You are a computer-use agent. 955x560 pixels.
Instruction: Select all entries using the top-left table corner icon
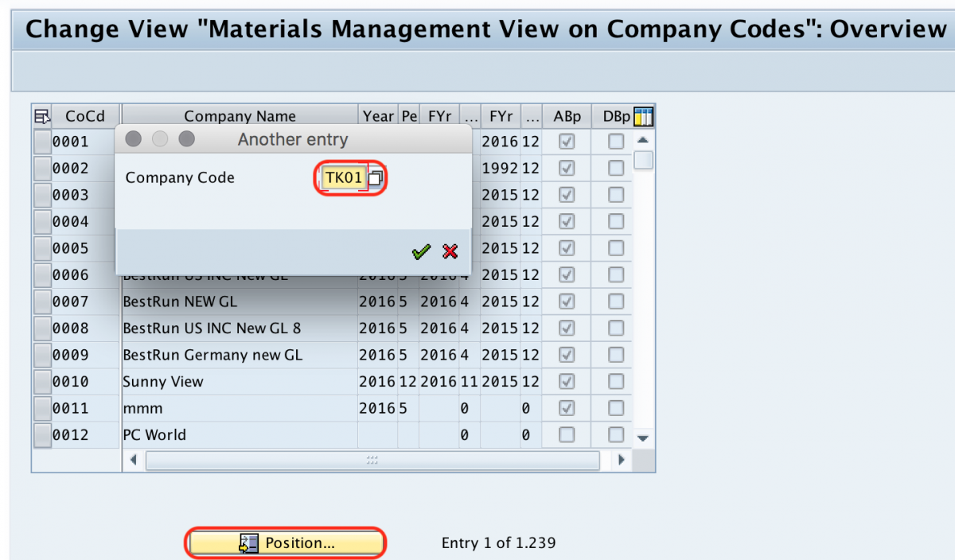(41, 115)
